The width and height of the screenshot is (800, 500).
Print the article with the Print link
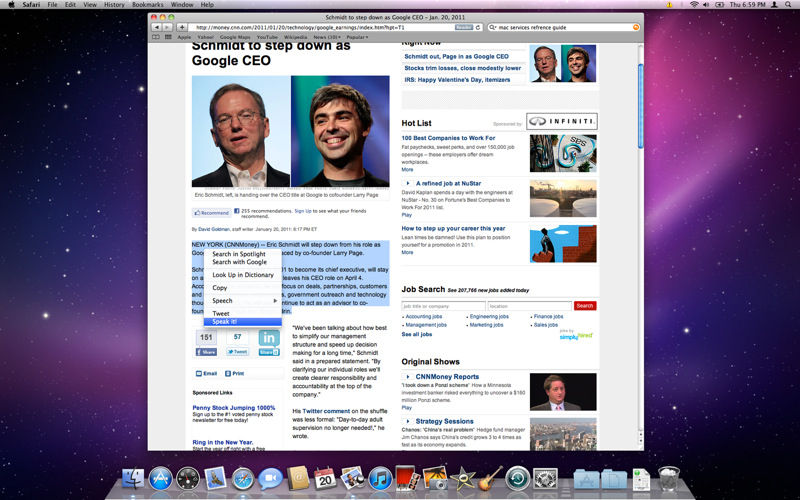click(x=235, y=373)
